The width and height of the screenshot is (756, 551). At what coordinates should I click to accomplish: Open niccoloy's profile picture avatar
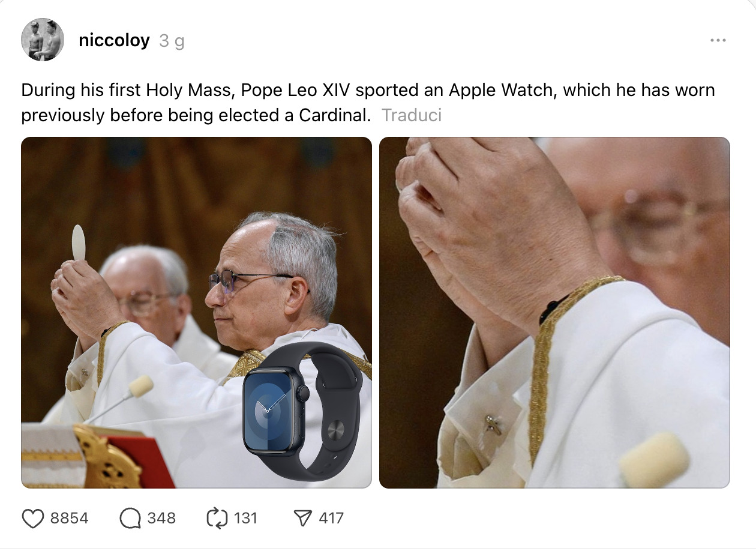point(43,40)
